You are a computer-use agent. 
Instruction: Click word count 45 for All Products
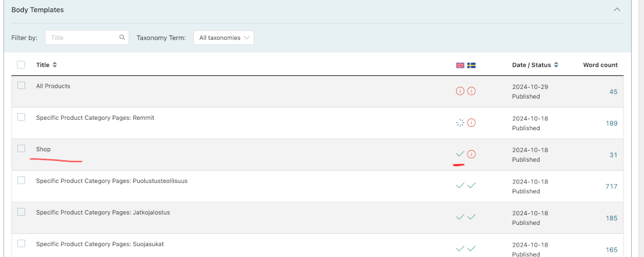[613, 92]
